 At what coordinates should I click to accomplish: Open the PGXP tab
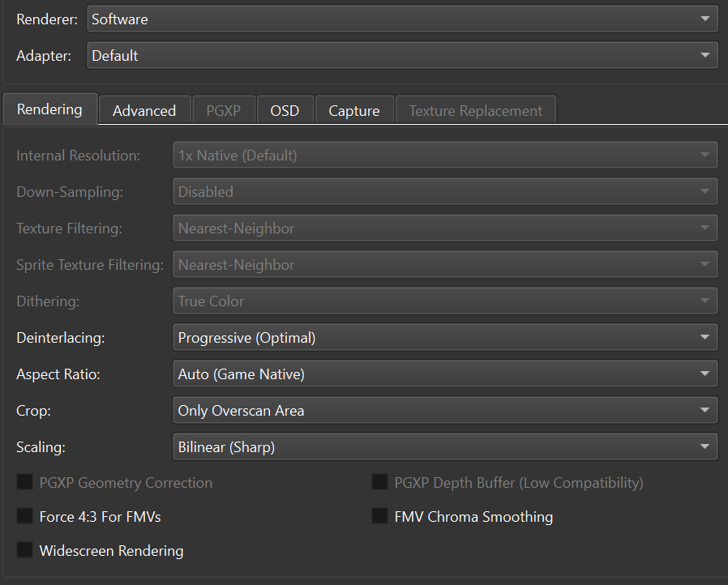point(224,110)
